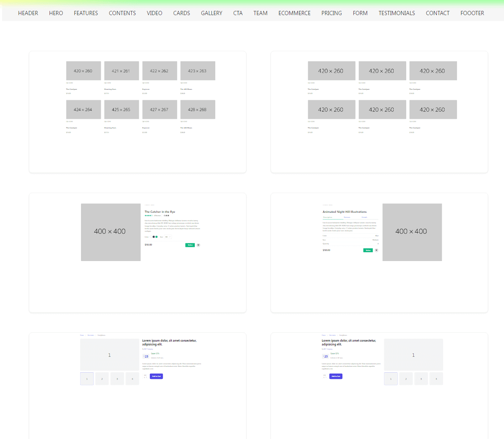Select the VIDEO nav item
504x439 pixels.
[x=154, y=13]
